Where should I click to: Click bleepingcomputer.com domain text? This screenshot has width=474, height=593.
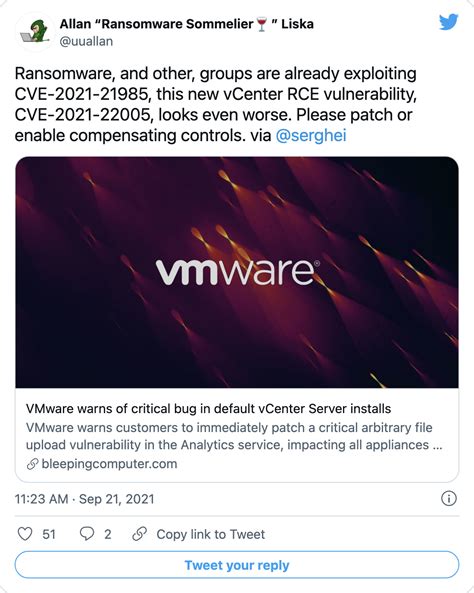pos(109,464)
